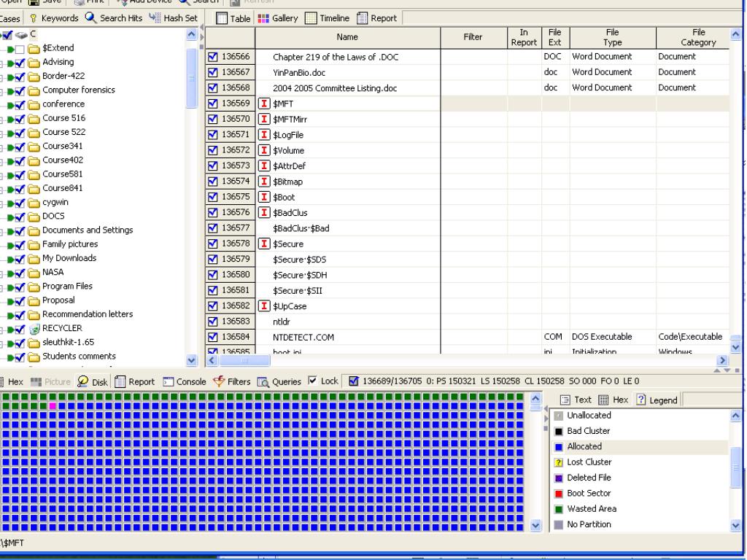Click the NASA folder icon
Viewport: 747px width, 560px height.
tap(34, 273)
